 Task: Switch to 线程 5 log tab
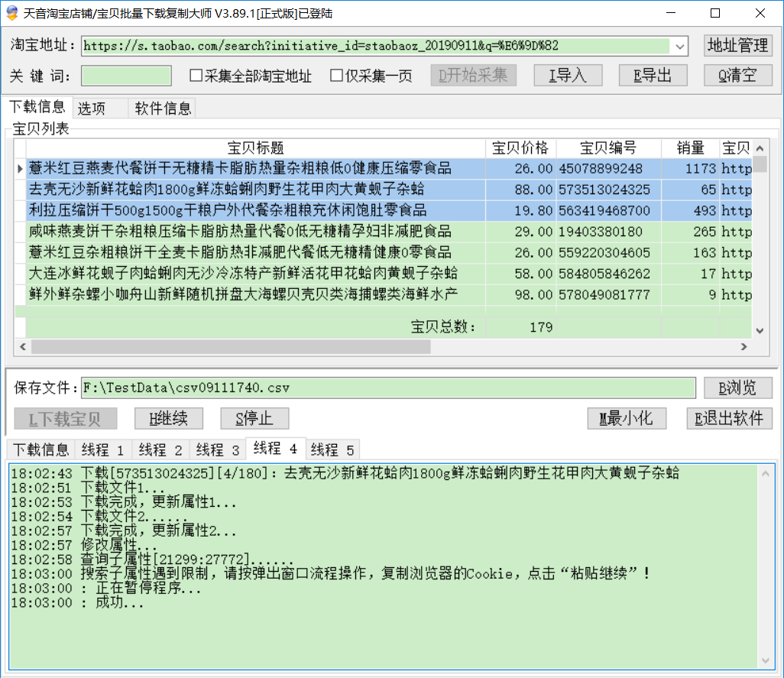(x=332, y=449)
